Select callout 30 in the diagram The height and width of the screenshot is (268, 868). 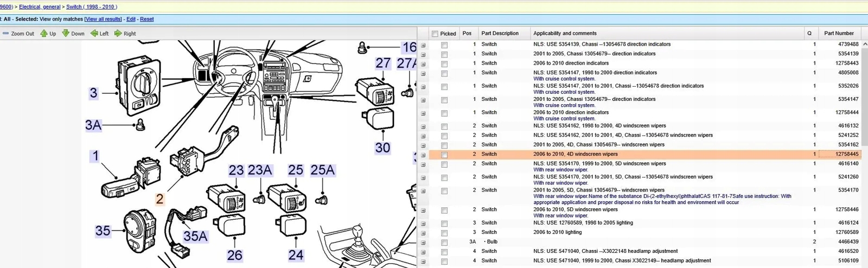click(382, 148)
